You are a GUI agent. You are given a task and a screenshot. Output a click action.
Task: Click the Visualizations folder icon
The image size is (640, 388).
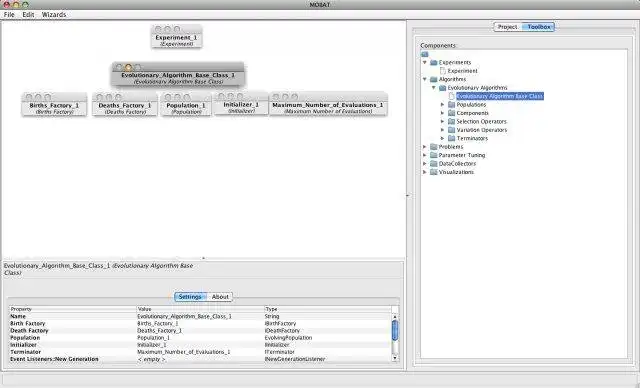point(434,172)
